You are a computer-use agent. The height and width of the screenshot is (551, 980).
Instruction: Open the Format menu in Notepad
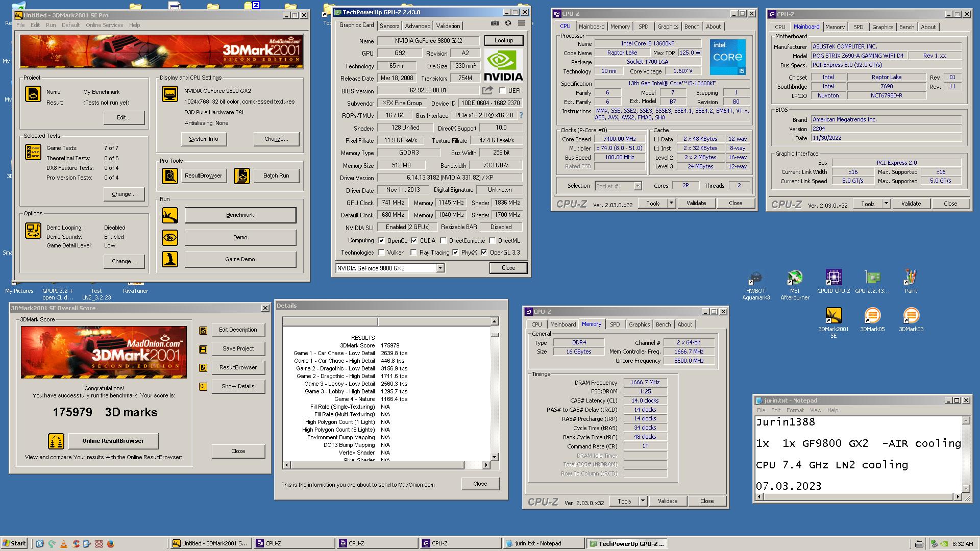pyautogui.click(x=795, y=410)
